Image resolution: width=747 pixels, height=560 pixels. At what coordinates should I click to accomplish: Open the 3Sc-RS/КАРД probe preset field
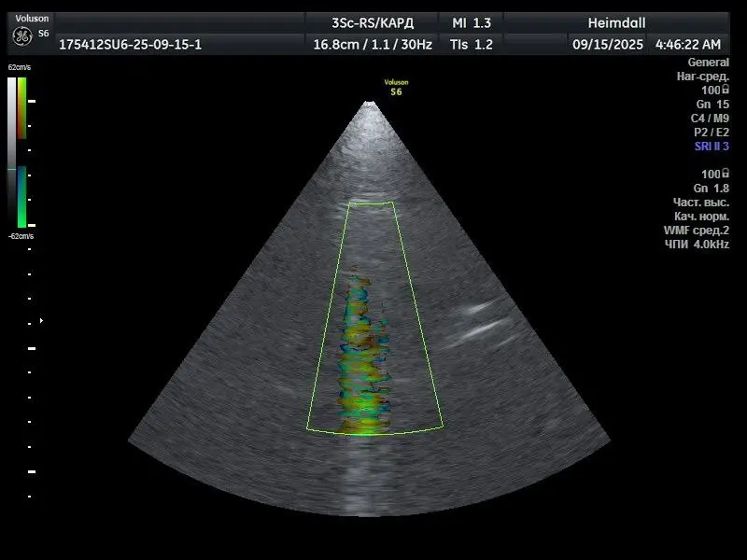pos(372,22)
